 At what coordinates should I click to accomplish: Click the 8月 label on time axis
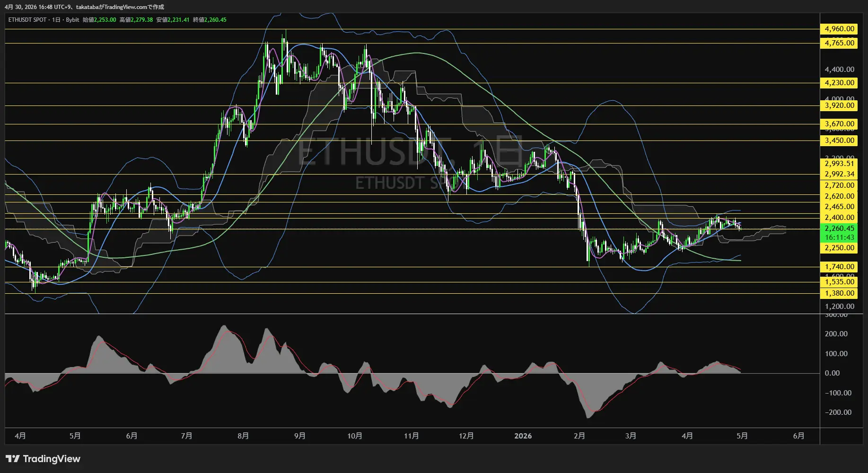[x=243, y=436]
